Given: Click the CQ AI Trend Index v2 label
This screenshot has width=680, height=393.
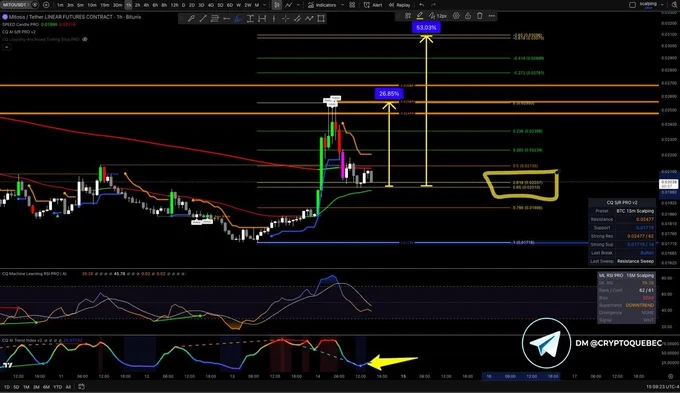Looking at the screenshot, I should coord(22,341).
